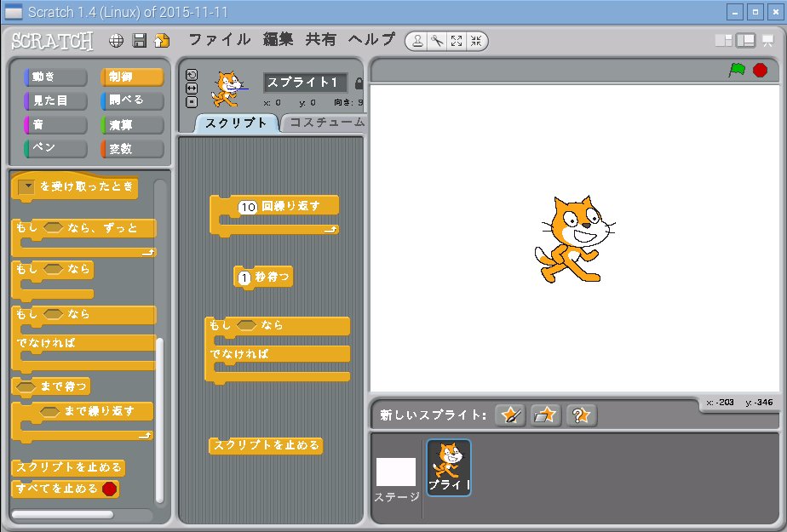
Task: Click the globe language icon
Action: (x=116, y=41)
